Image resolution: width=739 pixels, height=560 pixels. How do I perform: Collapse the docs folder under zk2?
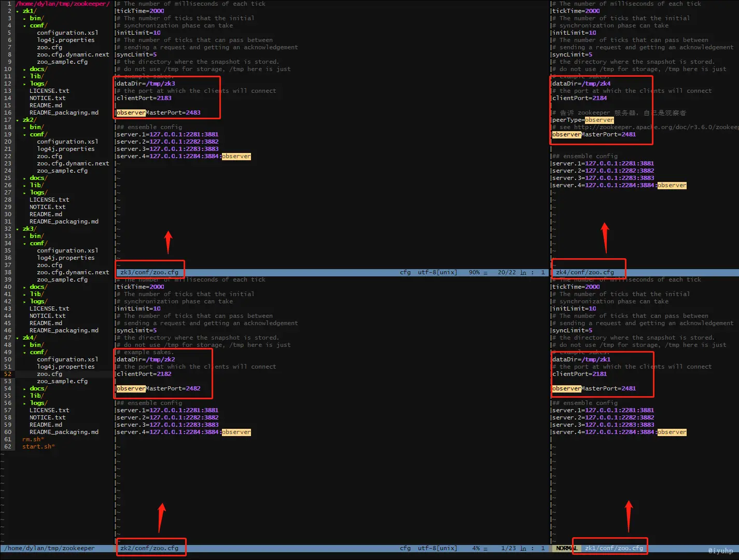click(x=37, y=178)
